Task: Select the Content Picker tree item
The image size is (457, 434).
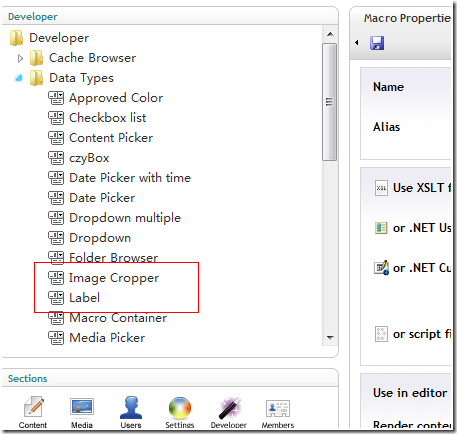Action: 111,138
